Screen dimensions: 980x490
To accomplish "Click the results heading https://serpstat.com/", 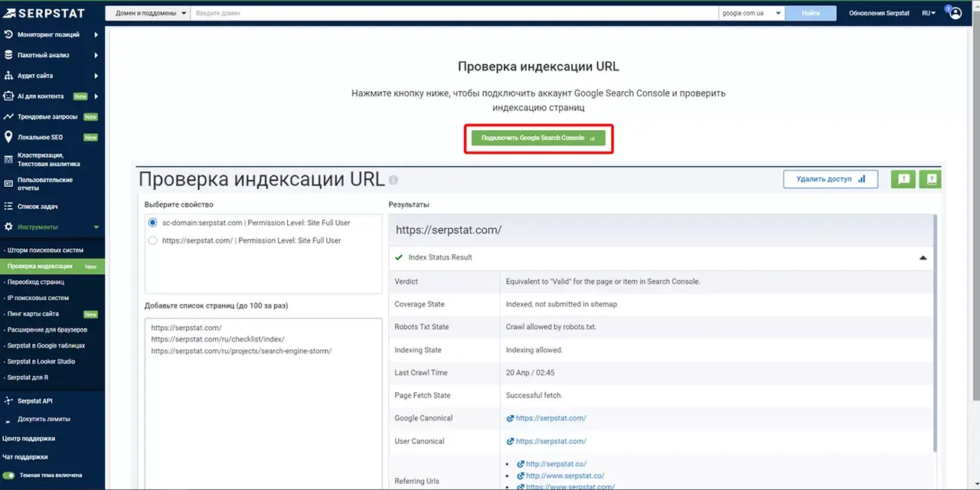I will point(449,230).
